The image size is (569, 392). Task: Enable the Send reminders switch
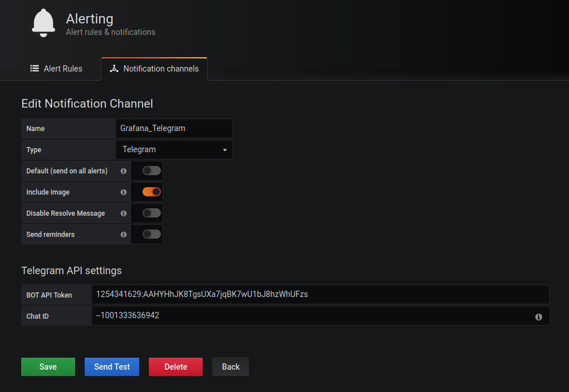tap(151, 234)
